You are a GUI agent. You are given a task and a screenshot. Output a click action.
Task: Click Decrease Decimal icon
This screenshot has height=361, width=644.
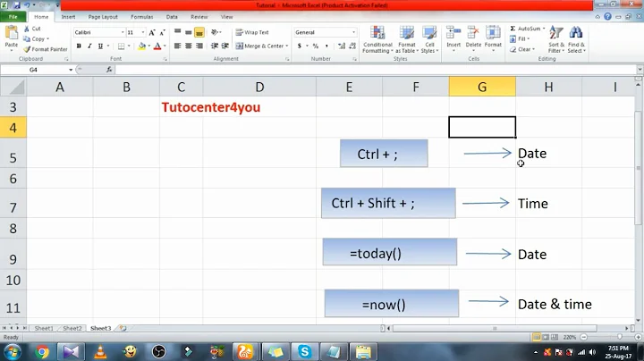(x=352, y=46)
